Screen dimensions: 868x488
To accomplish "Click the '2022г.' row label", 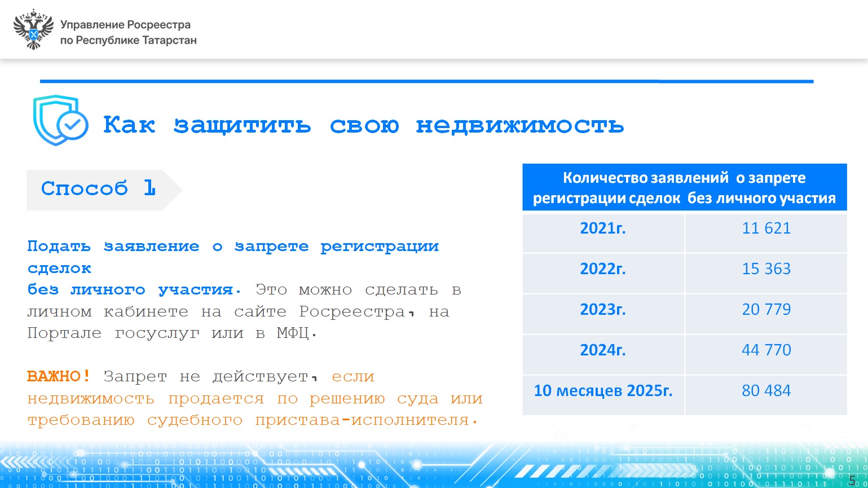I will coord(603,269).
